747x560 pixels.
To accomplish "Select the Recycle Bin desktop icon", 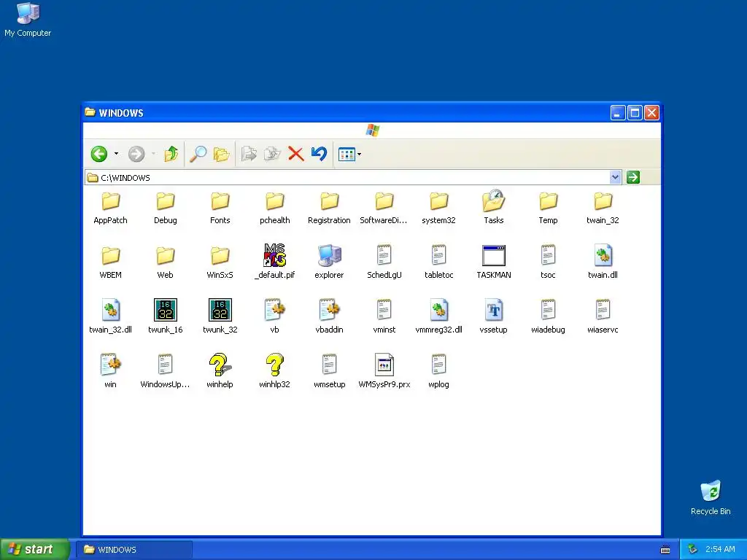I will [x=711, y=497].
